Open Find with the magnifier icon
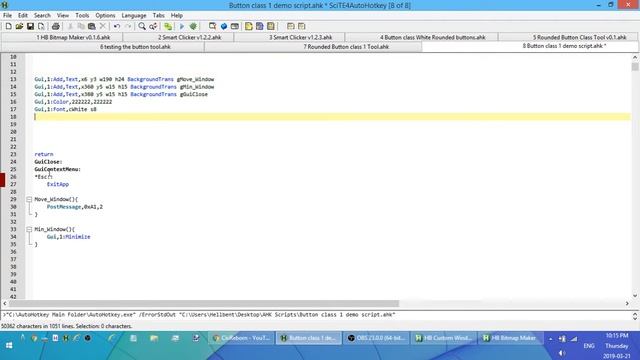The image size is (640, 360). pos(142,26)
